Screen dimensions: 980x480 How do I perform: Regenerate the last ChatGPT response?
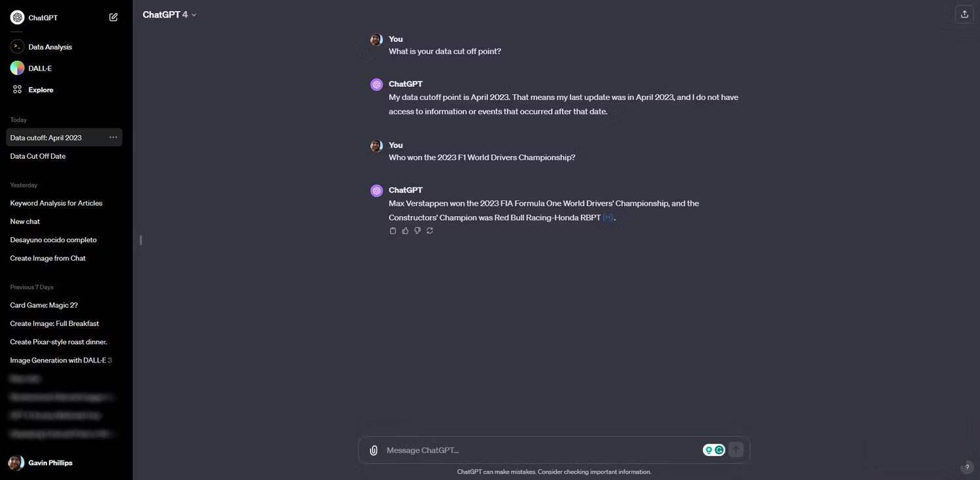tap(429, 231)
